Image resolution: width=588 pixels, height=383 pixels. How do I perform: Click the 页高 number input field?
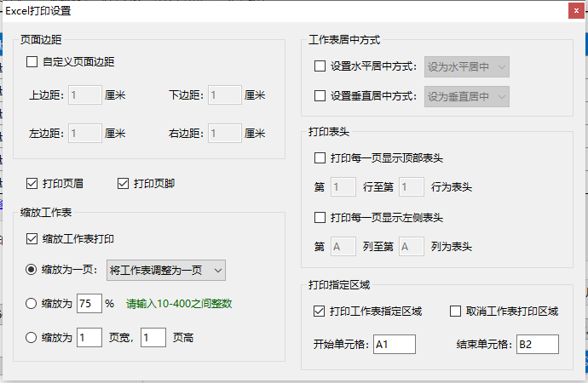click(x=153, y=337)
